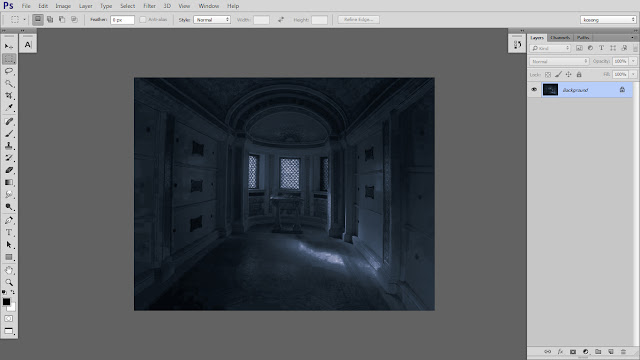Create a new group folder

598,351
